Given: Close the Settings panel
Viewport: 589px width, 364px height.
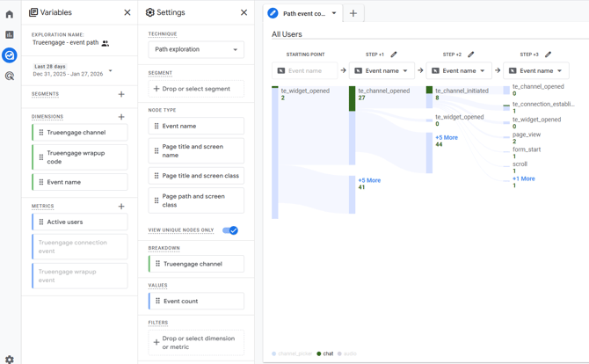Looking at the screenshot, I should click(244, 13).
